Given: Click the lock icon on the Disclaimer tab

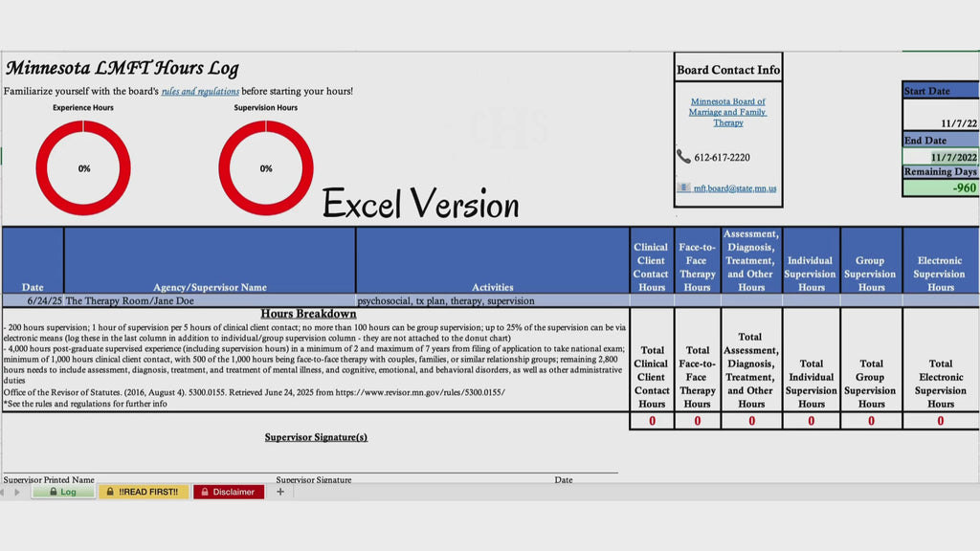Looking at the screenshot, I should (205, 492).
